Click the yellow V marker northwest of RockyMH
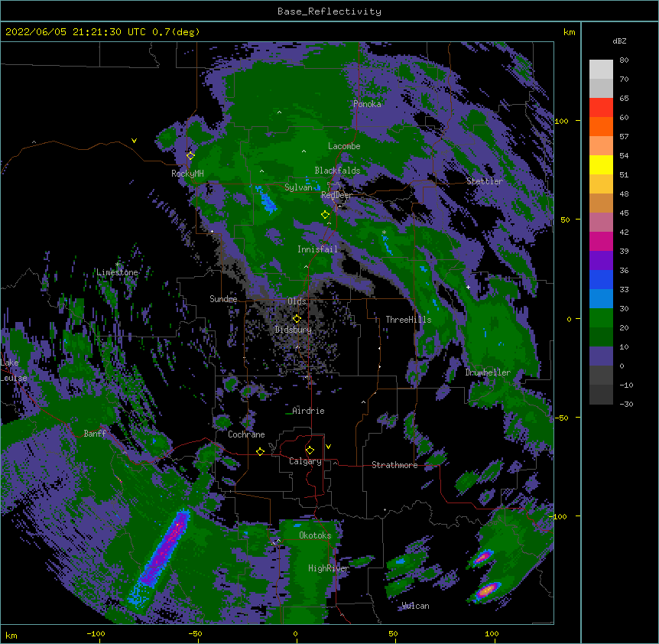Screen dimensions: 659x644 (x=134, y=141)
